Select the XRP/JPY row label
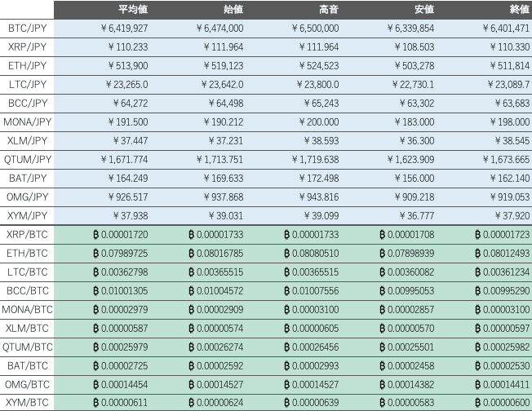This screenshot has height=411, width=532. (27, 46)
